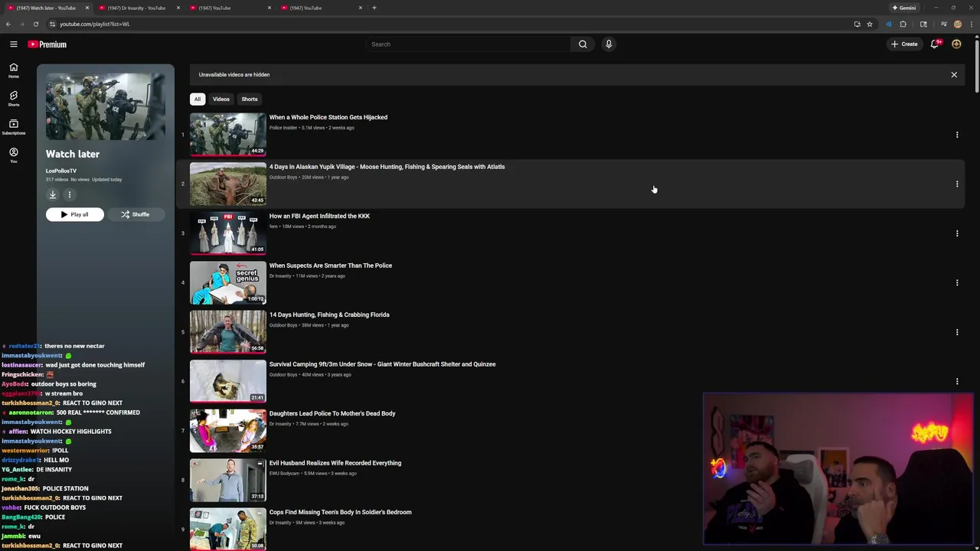Open 'Cops Find Missing Teen's Body' video title
The image size is (980, 551).
coord(341,512)
